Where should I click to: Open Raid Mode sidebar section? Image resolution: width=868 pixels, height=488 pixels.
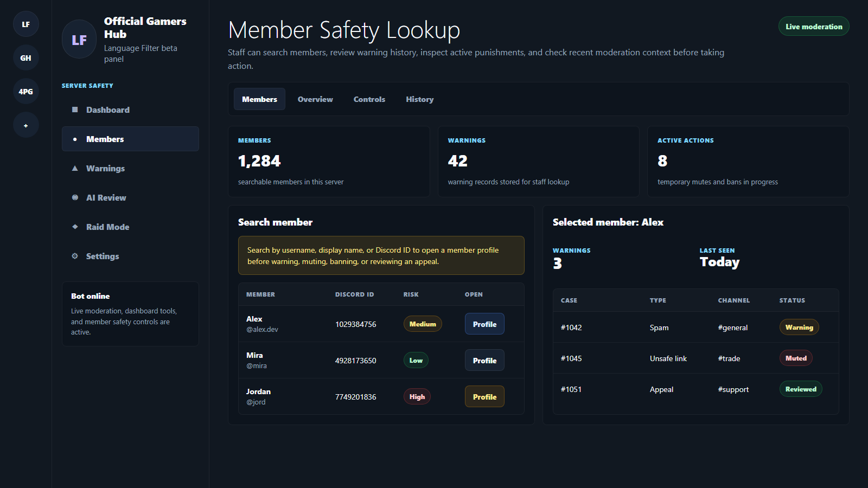click(x=130, y=227)
